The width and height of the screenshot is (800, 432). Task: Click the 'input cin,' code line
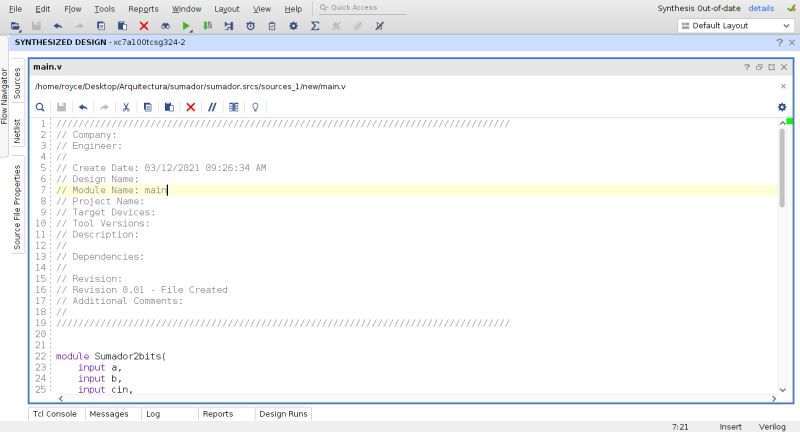click(x=105, y=389)
